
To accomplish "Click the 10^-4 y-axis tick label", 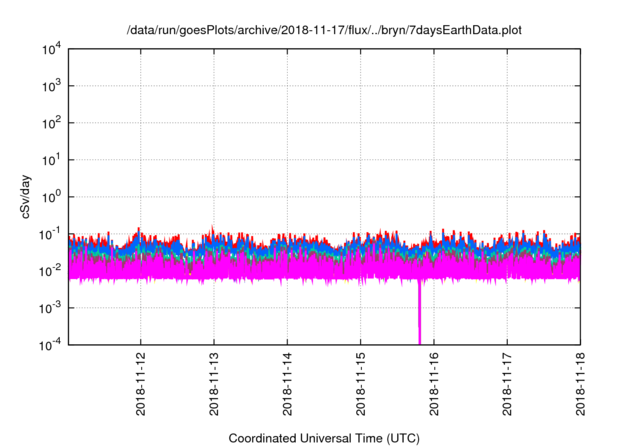I will (x=50, y=343).
